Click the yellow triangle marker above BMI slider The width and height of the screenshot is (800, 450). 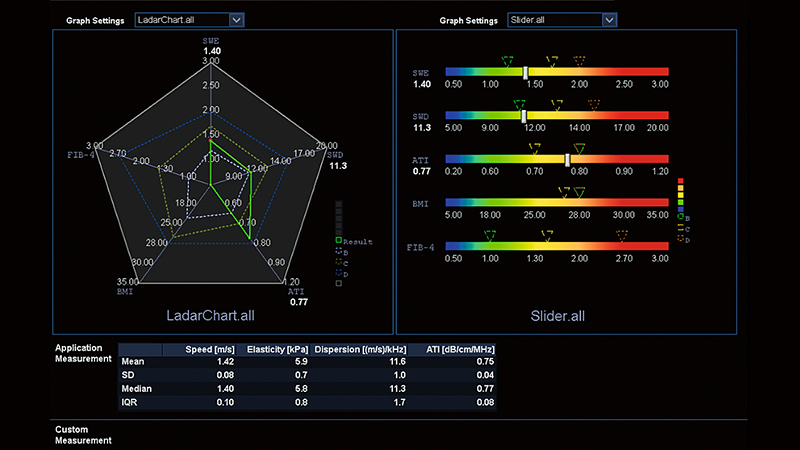565,191
